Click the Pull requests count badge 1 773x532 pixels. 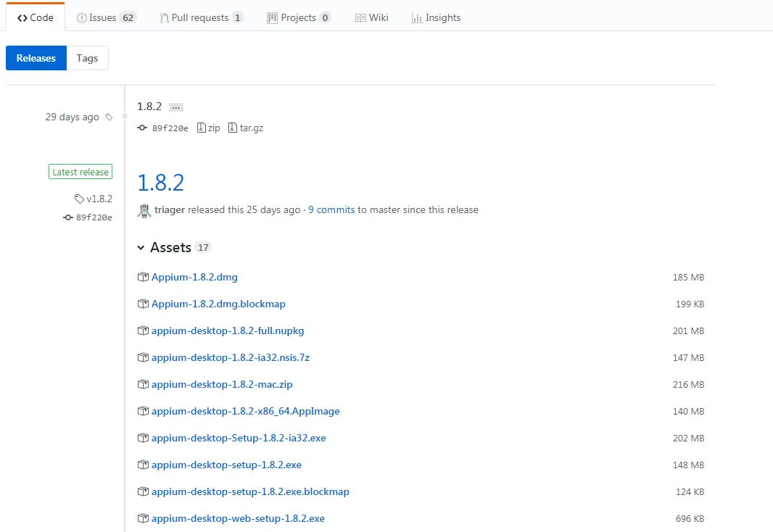pyautogui.click(x=238, y=17)
